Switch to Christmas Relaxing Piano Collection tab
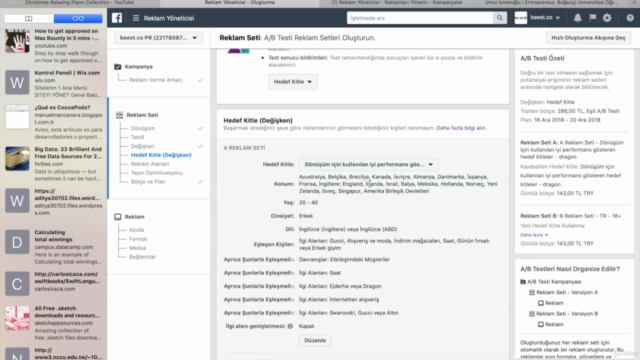The image size is (640, 360). pyautogui.click(x=80, y=3)
